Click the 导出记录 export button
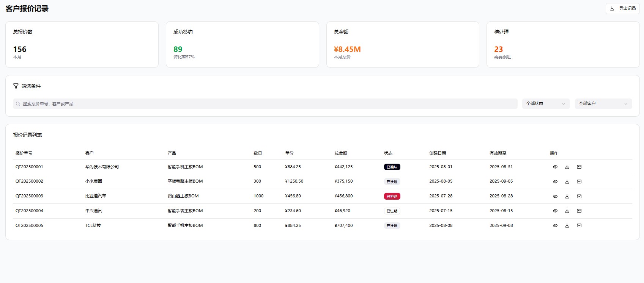Image resolution: width=644 pixels, height=283 pixels. (622, 8)
